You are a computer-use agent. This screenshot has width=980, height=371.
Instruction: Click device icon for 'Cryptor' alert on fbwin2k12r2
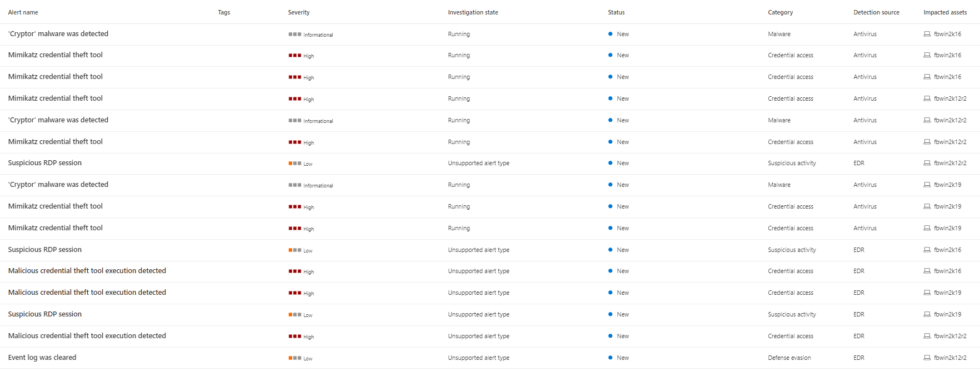pos(927,120)
